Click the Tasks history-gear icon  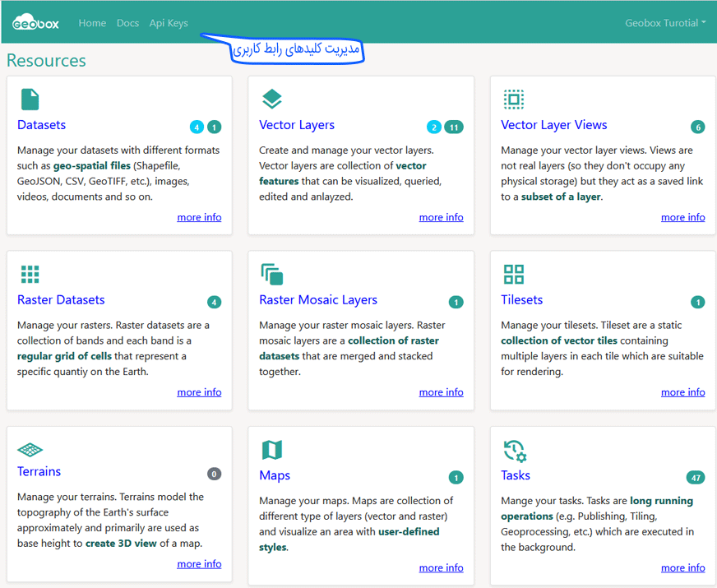point(515,451)
